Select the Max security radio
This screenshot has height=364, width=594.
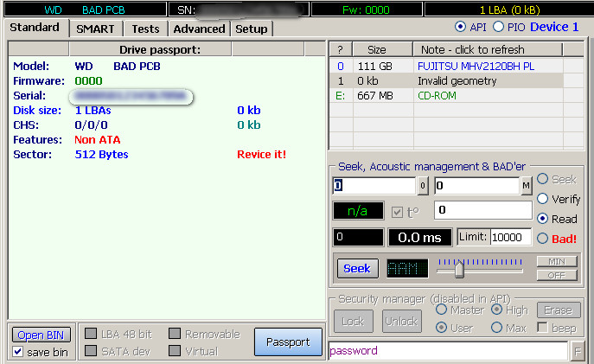coord(496,328)
